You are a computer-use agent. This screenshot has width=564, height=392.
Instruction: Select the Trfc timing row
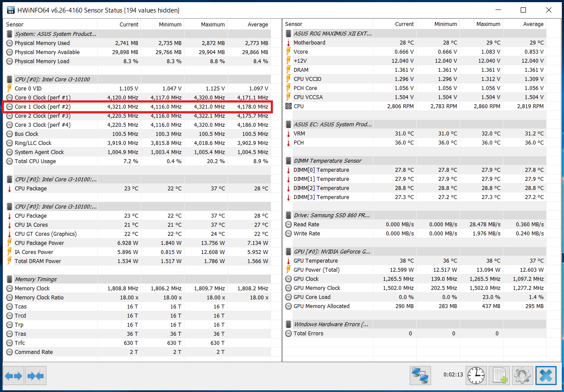[137, 343]
